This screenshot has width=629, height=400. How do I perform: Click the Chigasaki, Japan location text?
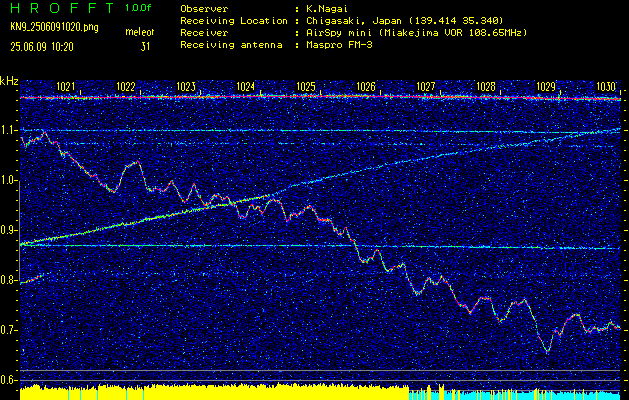point(404,20)
